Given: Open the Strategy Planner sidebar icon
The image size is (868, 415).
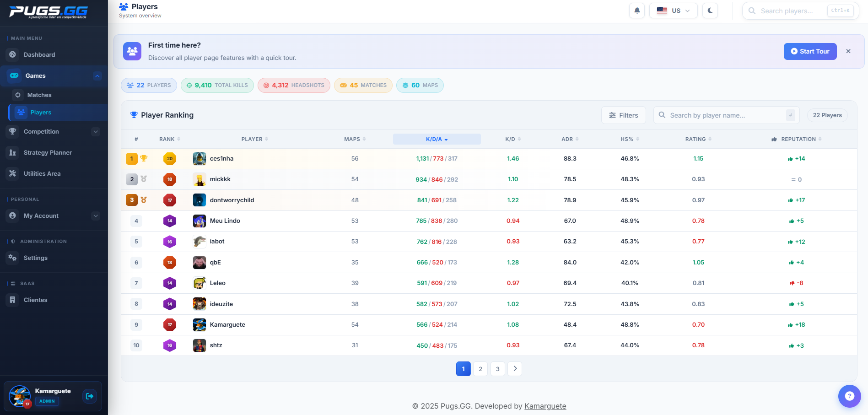Looking at the screenshot, I should 13,152.
